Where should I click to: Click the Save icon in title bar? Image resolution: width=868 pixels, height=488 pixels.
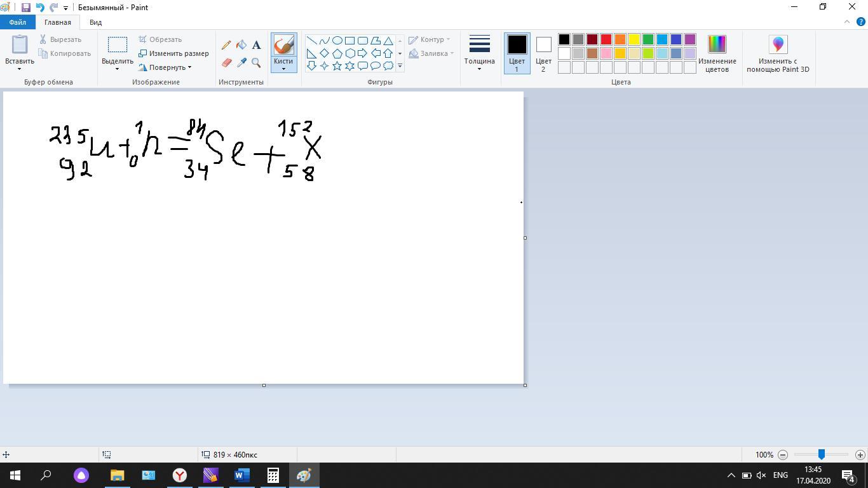(x=26, y=8)
